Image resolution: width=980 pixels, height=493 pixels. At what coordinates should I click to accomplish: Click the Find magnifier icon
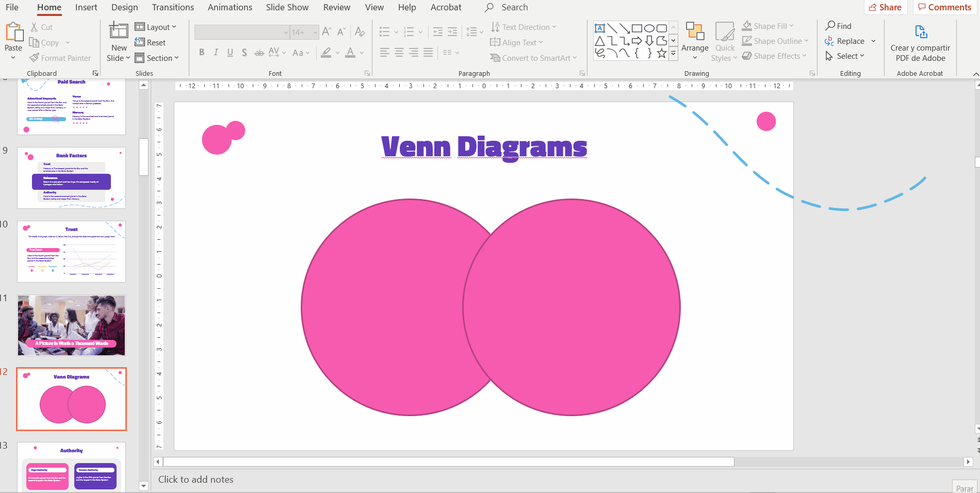coord(830,26)
